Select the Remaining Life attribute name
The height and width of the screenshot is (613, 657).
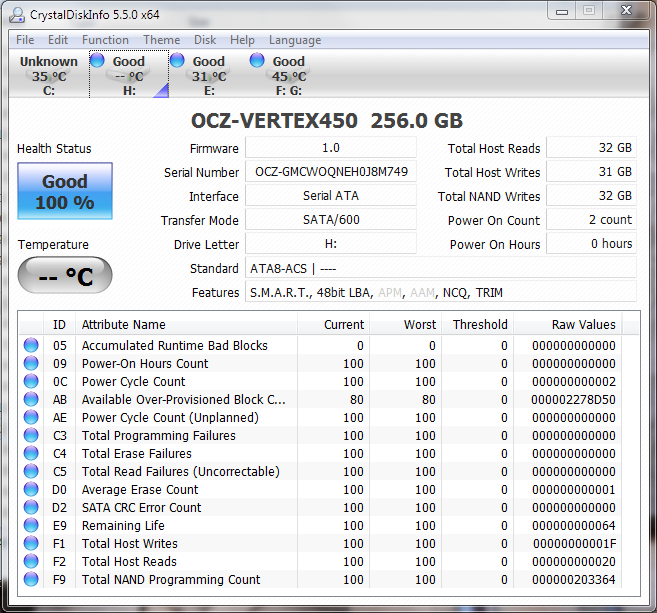click(123, 525)
